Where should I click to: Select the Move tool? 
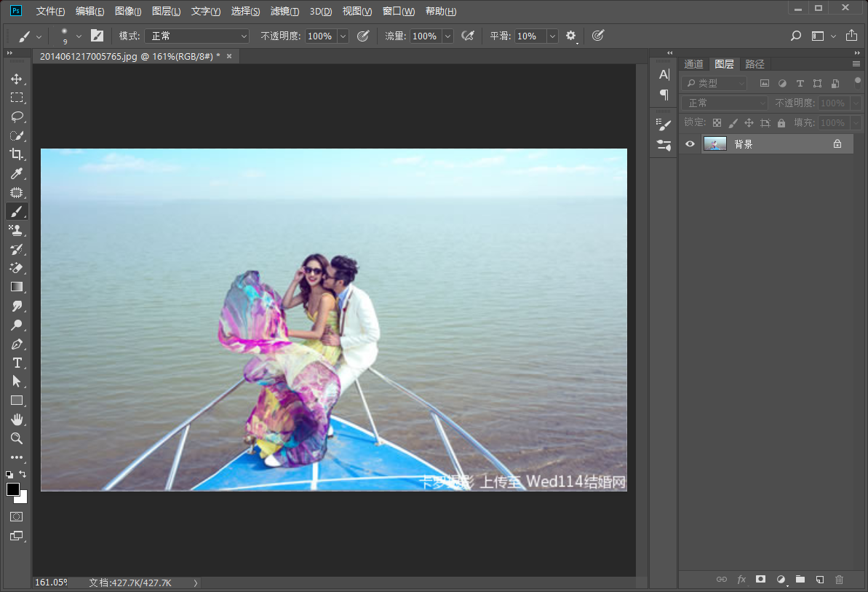point(17,79)
